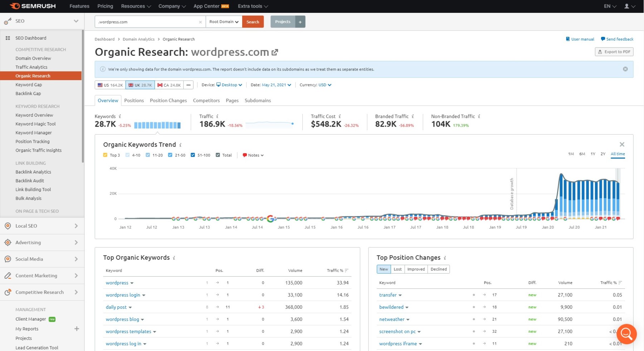Select the Lost position changes filter

tap(397, 269)
